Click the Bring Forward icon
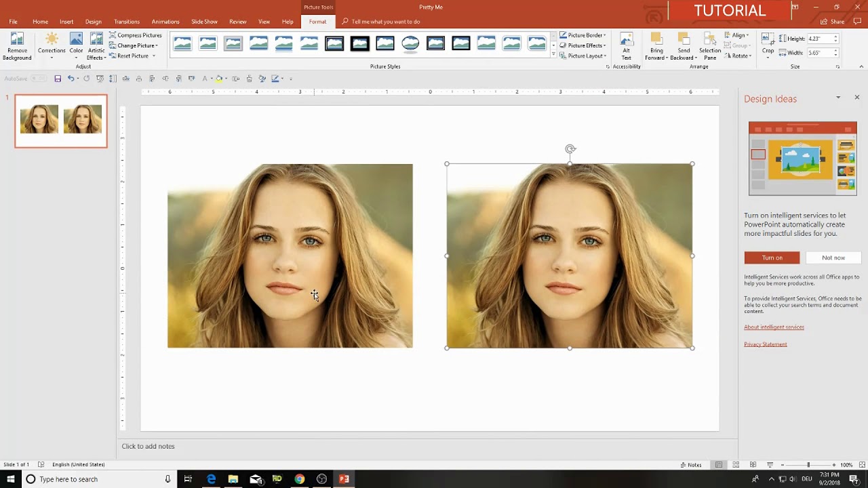Image resolution: width=868 pixels, height=488 pixels. pos(656,39)
